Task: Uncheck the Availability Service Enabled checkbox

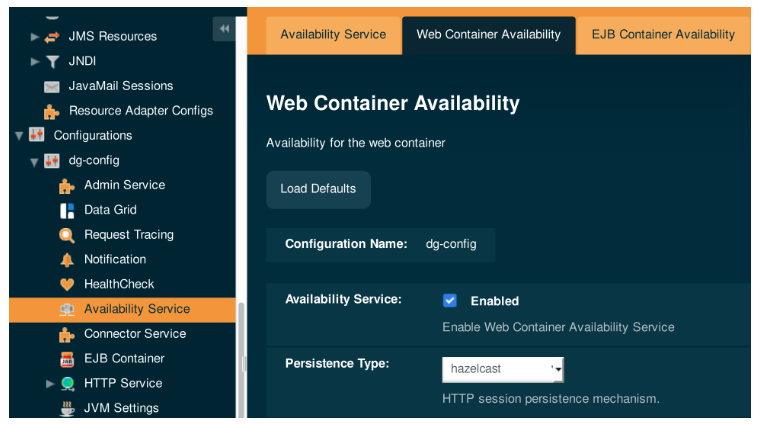Action: [450, 301]
